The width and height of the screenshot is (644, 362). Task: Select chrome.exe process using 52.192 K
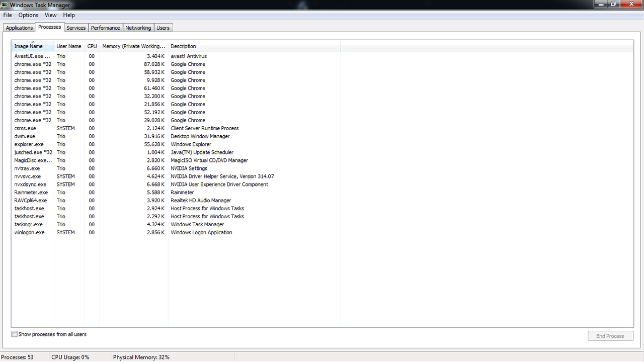click(x=176, y=113)
